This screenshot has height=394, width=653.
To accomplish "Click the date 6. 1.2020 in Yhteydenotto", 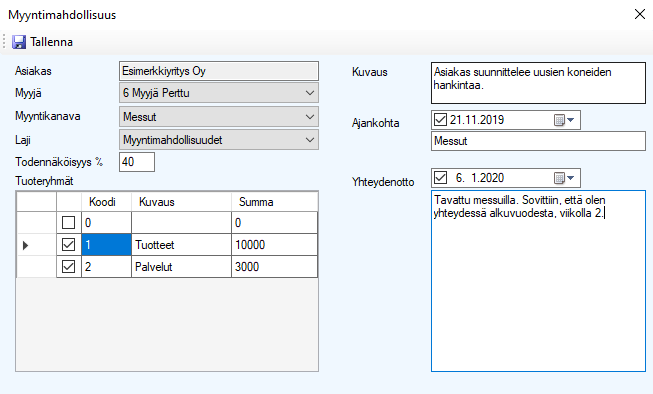I will 480,178.
